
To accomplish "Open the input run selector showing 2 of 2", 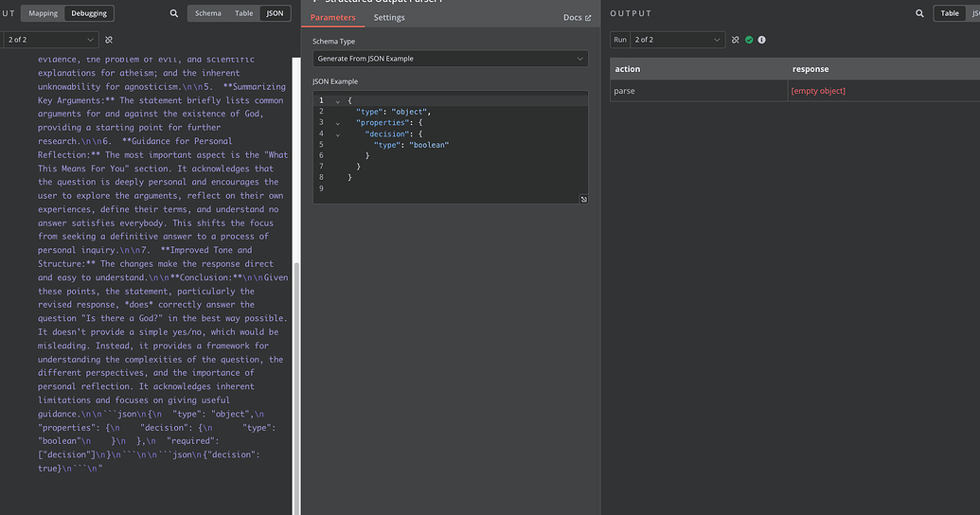I will point(51,40).
